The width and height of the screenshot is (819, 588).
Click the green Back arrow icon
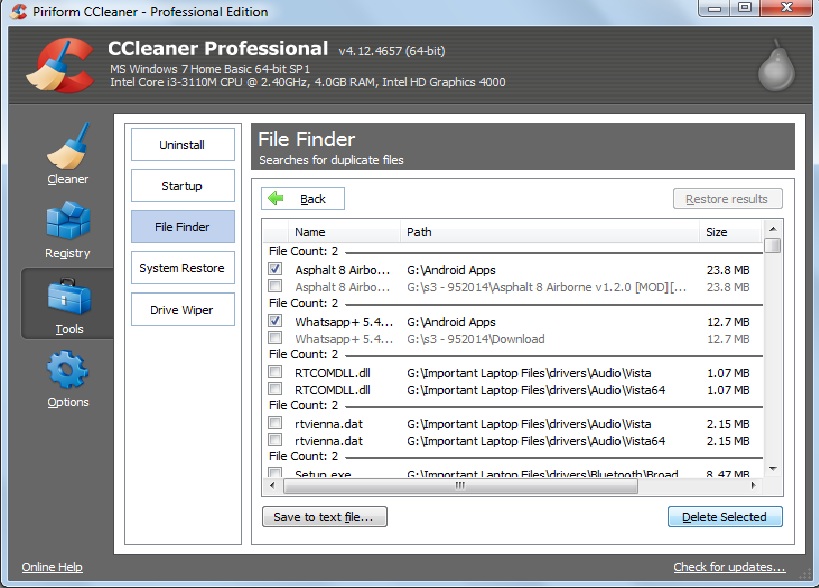tap(276, 198)
